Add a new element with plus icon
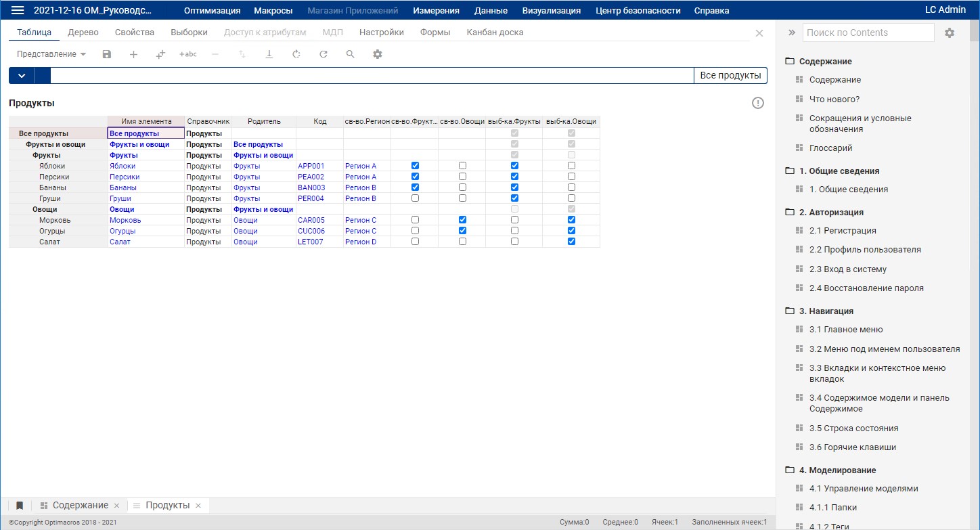Viewport: 980px width, 530px height. [133, 54]
